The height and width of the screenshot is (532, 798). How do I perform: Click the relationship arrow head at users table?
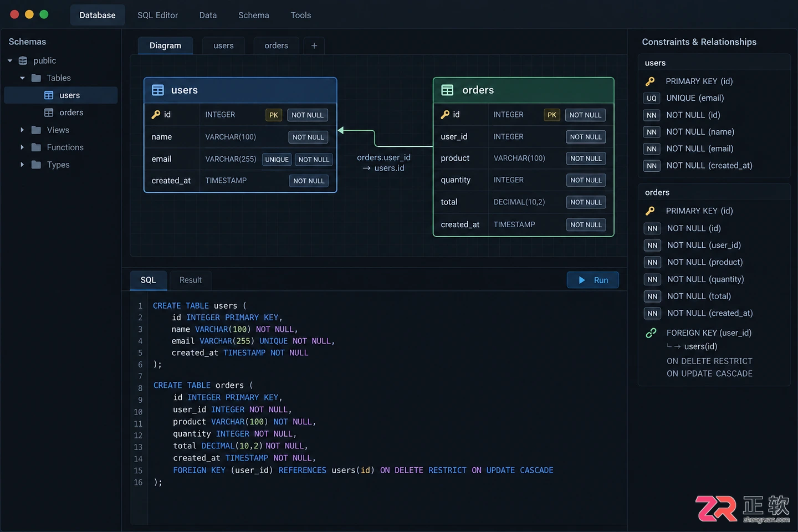pyautogui.click(x=341, y=130)
